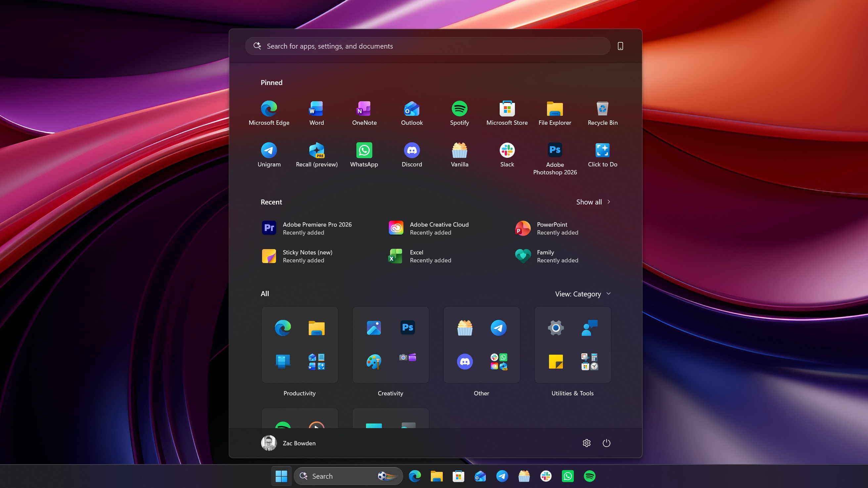Launch Unigram from the Pinned section

(269, 155)
